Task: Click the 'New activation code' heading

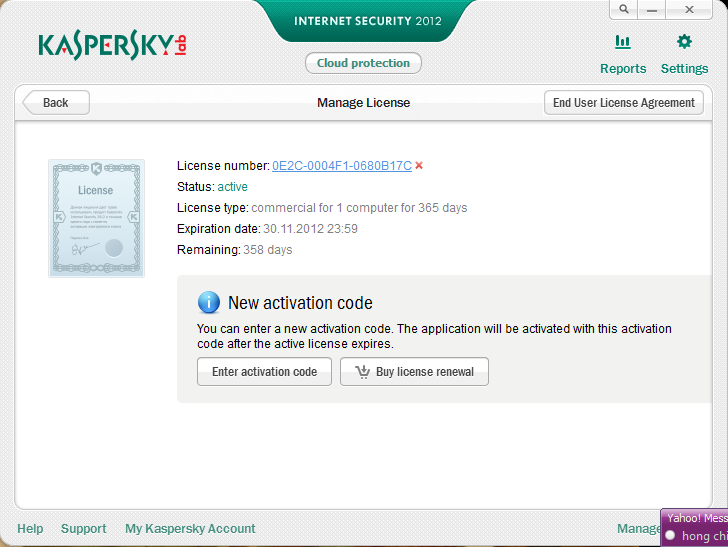Action: click(300, 303)
